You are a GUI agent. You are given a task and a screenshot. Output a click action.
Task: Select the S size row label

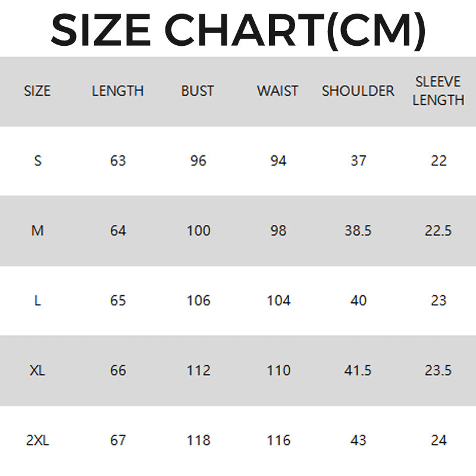tap(37, 161)
